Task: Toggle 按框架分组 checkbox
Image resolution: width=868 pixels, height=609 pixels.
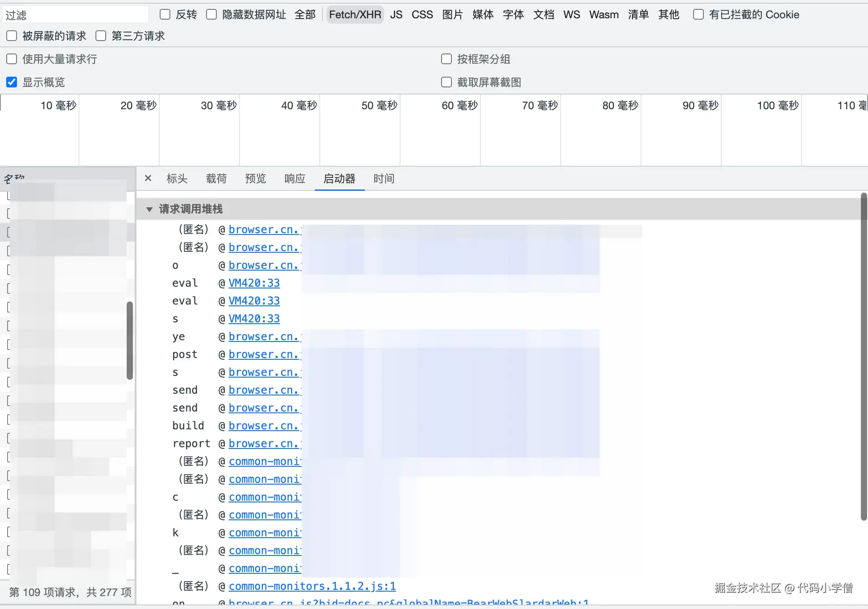Action: click(x=446, y=59)
